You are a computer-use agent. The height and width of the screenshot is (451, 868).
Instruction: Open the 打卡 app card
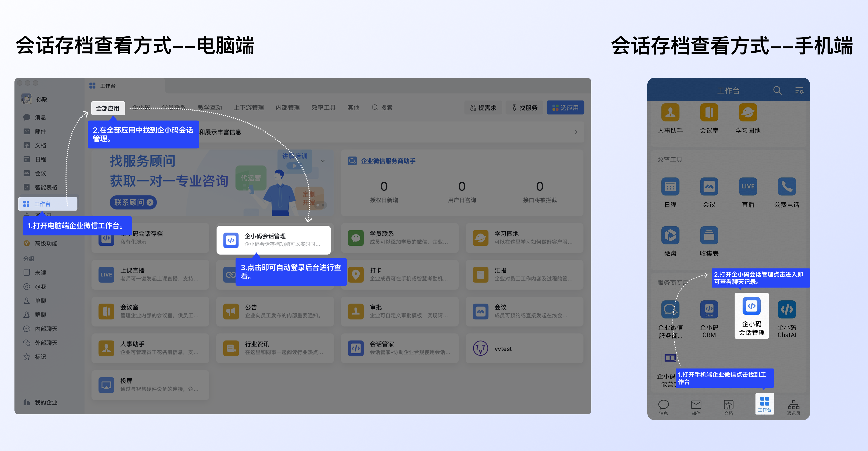pyautogui.click(x=399, y=274)
